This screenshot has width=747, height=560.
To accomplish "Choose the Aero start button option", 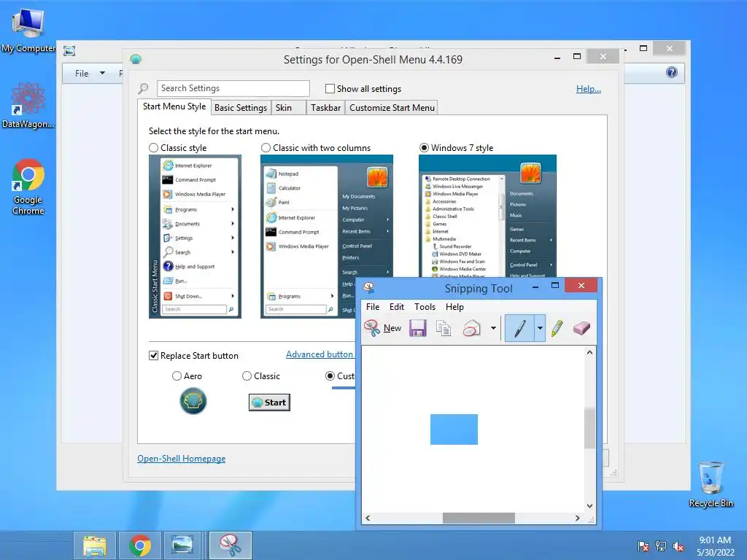I will pyautogui.click(x=177, y=376).
